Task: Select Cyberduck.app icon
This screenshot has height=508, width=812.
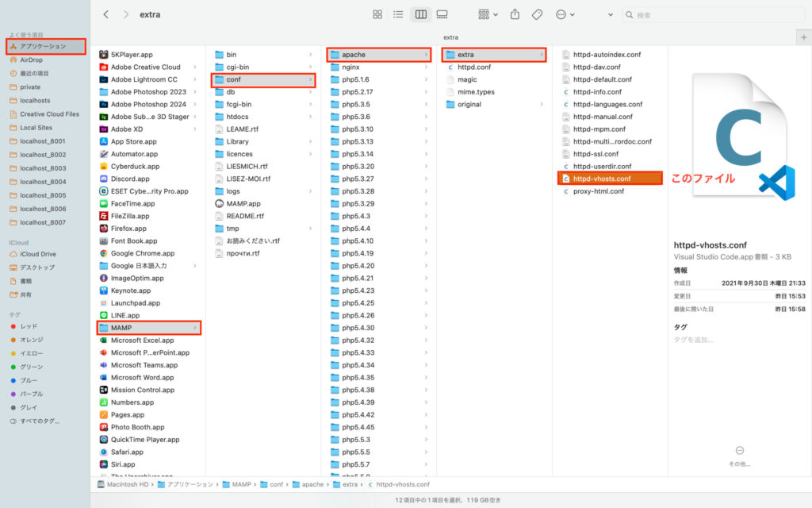Action: tap(104, 167)
